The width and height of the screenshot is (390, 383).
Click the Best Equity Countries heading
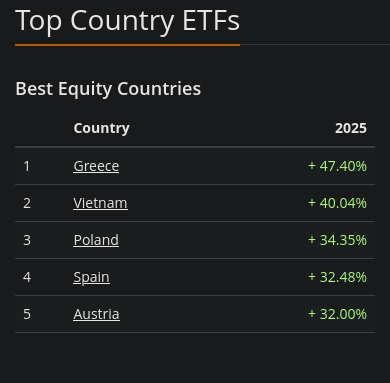point(108,89)
